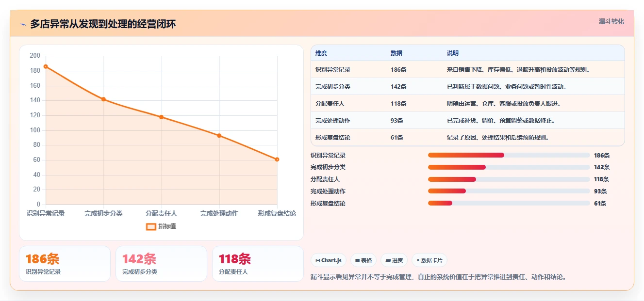Viewport: 644px width, 301px height.
Task: Click the 漏斗转化 label in the header
Action: coord(611,21)
